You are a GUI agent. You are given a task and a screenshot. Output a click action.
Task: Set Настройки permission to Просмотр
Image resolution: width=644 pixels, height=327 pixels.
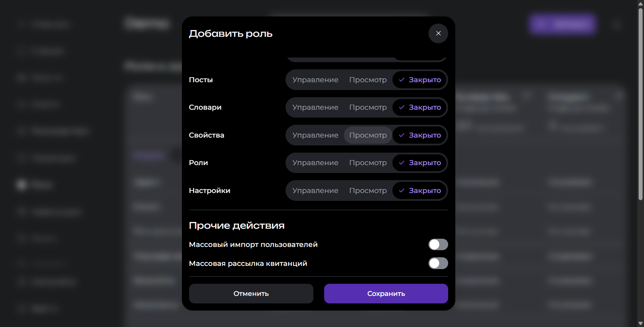tap(368, 190)
